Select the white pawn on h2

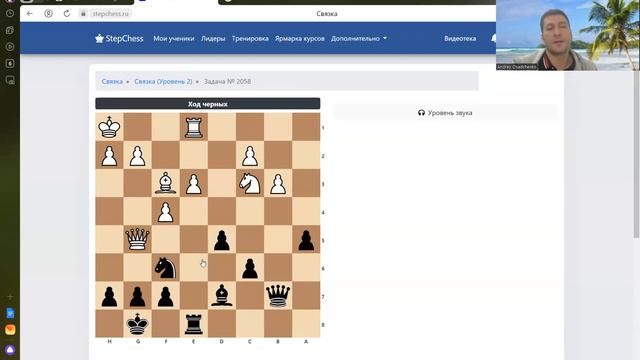pos(109,155)
